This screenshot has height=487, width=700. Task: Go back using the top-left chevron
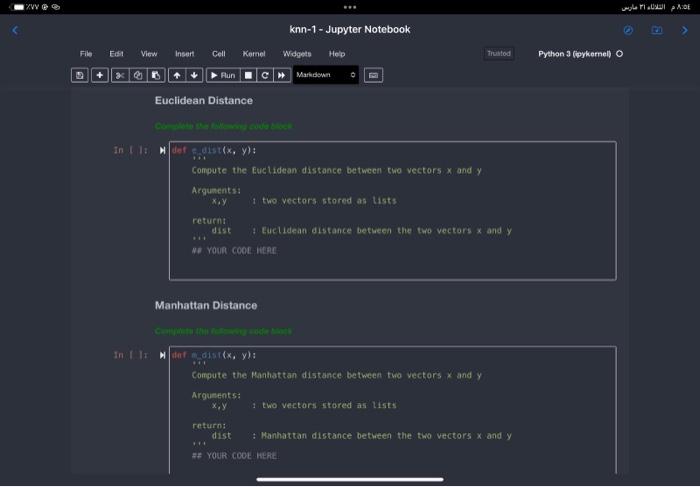pyautogui.click(x=16, y=30)
